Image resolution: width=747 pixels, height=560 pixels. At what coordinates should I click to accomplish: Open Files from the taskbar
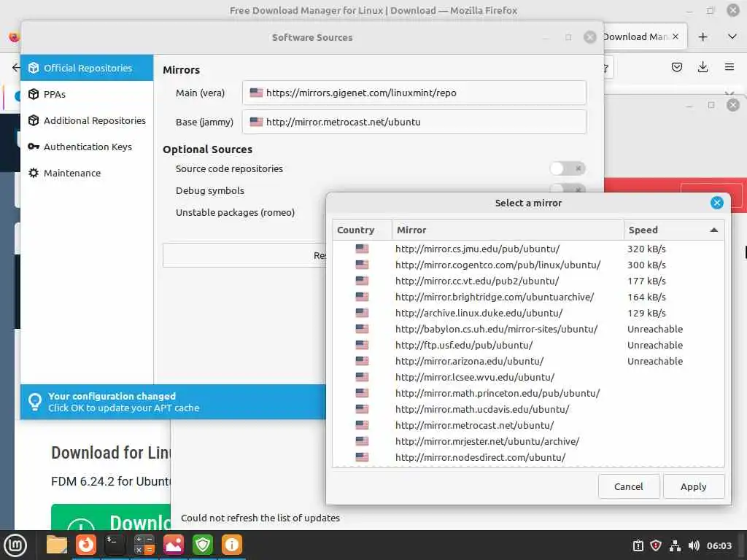(57, 545)
